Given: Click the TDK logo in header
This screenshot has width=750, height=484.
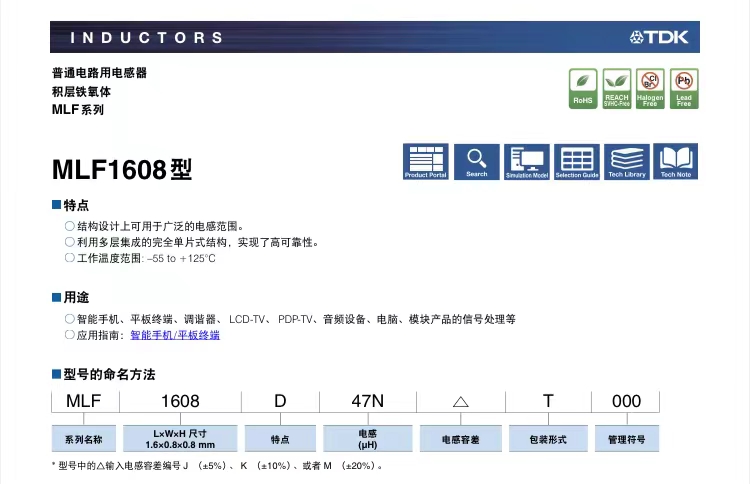Looking at the screenshot, I should point(663,37).
